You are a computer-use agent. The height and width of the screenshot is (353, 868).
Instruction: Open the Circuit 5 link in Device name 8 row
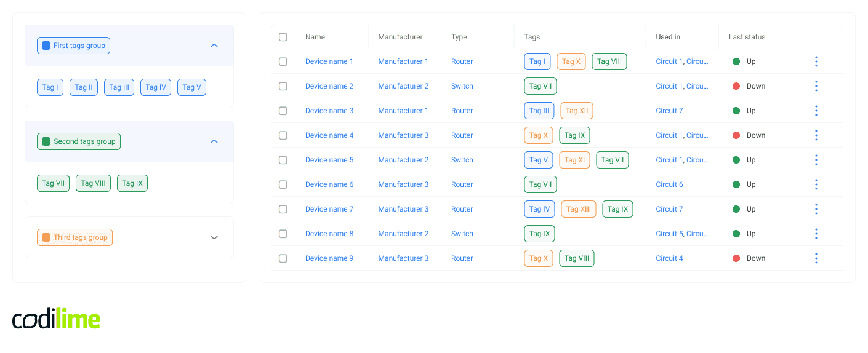[x=669, y=234]
